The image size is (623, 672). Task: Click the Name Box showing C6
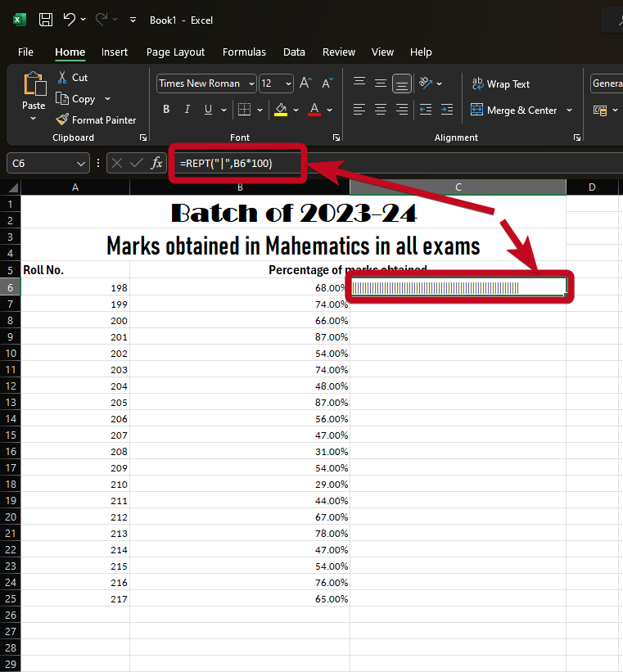click(x=48, y=163)
